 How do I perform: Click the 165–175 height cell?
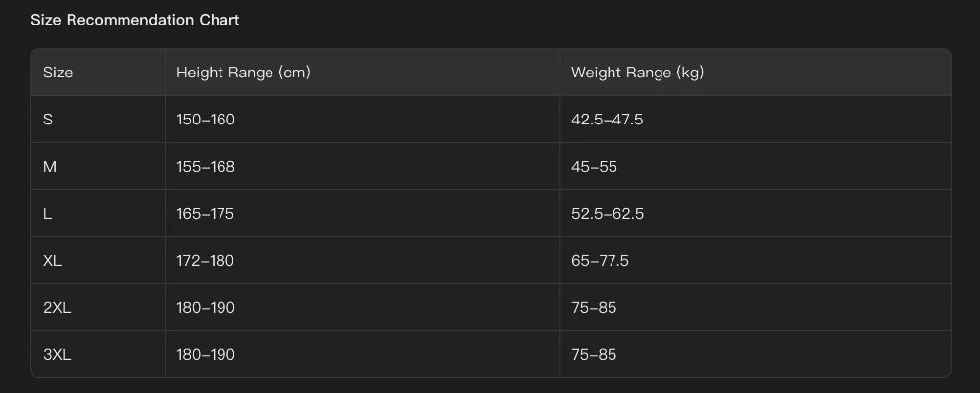click(x=206, y=214)
